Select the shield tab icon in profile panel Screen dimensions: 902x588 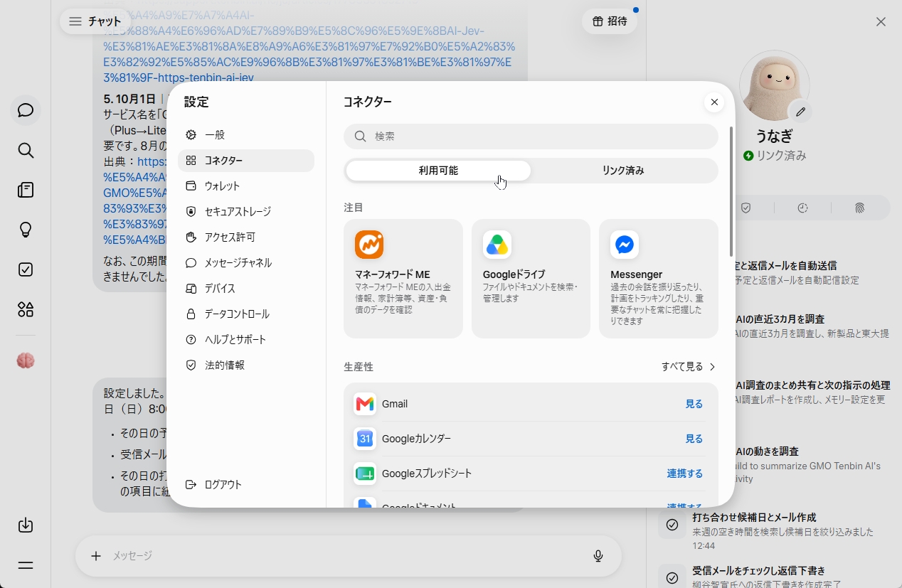click(x=746, y=208)
